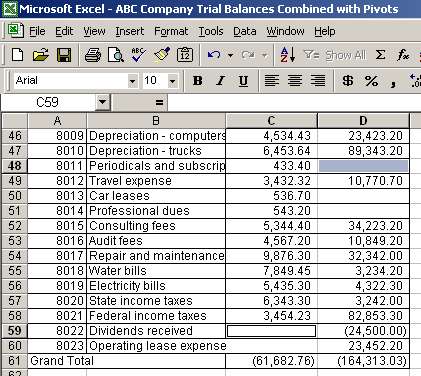421x376 pixels.
Task: Expand the Name Box dropdown arrow
Action: 102,102
